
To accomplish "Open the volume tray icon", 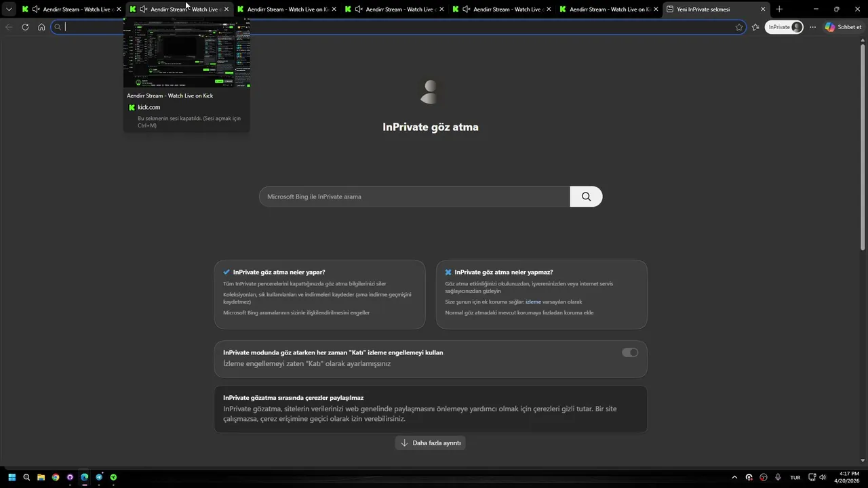I will pos(823,477).
